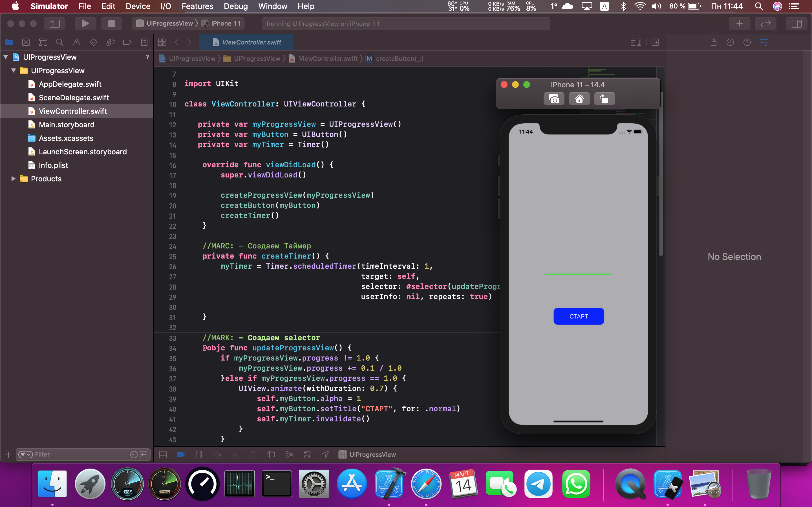This screenshot has width=812, height=507.
Task: Expand the Products folder
Action: [14, 179]
